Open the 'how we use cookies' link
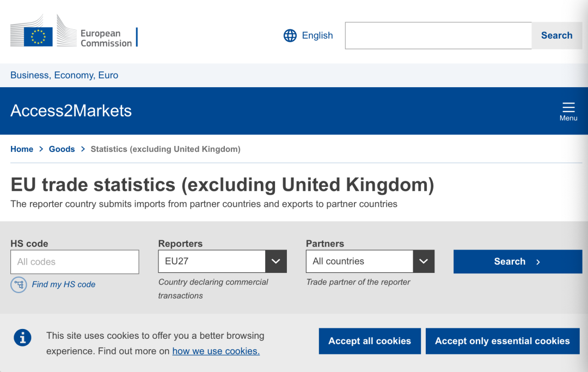Screen dimensions: 588x372 pos(216,351)
